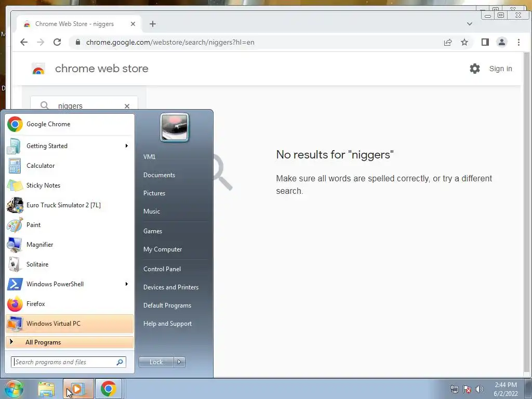Open the Action Center flag icon

pyautogui.click(x=467, y=389)
